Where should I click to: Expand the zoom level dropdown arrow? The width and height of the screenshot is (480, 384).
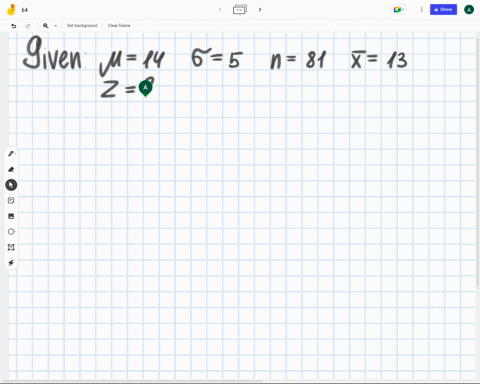(x=55, y=26)
